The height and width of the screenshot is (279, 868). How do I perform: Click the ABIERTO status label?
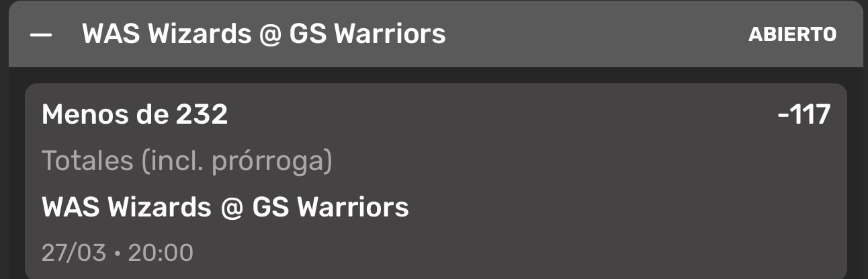792,34
